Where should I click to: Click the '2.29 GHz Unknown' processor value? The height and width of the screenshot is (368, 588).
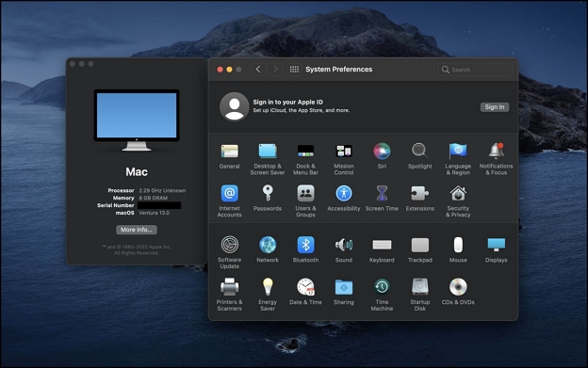coord(162,190)
